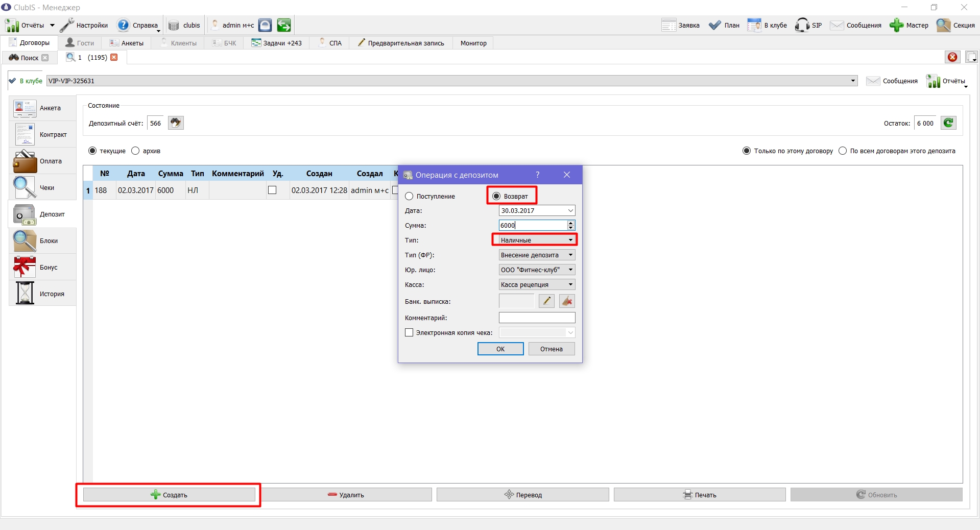980x530 pixels.
Task: Open Настройки settings wrench icon
Action: (67, 25)
